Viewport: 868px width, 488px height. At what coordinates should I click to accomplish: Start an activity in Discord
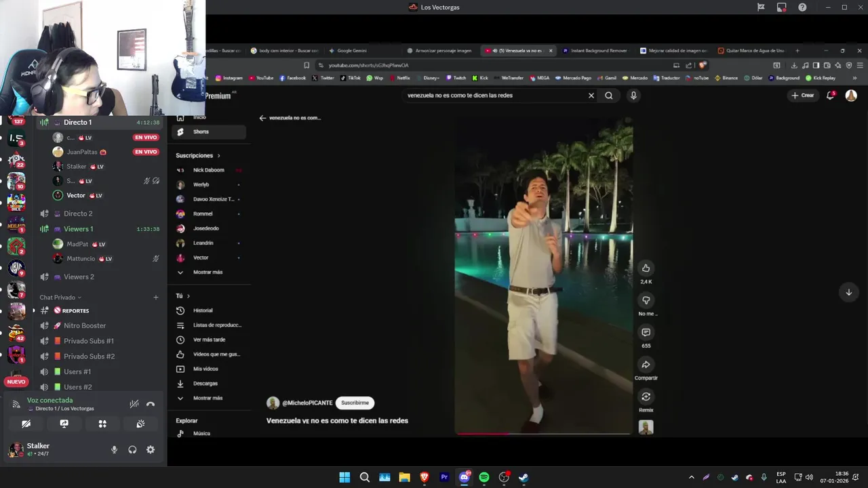[102, 424]
